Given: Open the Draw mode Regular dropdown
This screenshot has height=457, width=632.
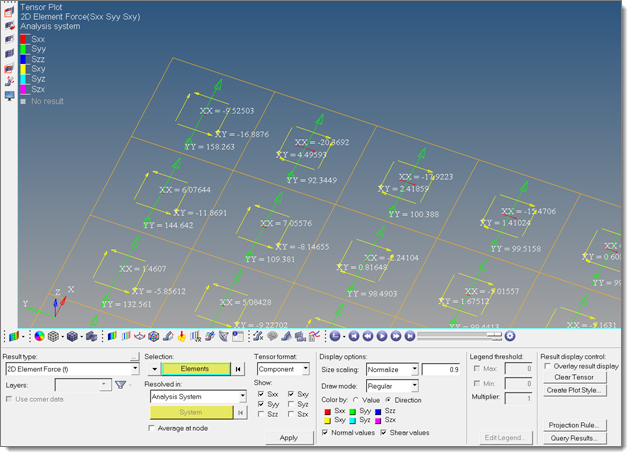Looking at the screenshot, I should (412, 385).
